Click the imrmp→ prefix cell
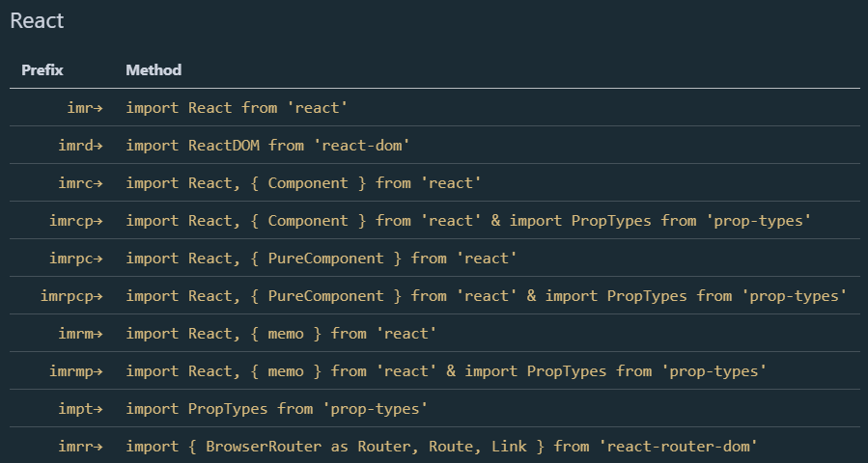868x463 pixels. pyautogui.click(x=75, y=370)
